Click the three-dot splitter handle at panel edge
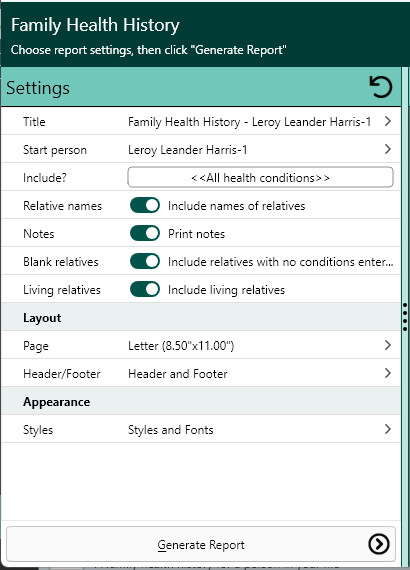 pyautogui.click(x=405, y=317)
